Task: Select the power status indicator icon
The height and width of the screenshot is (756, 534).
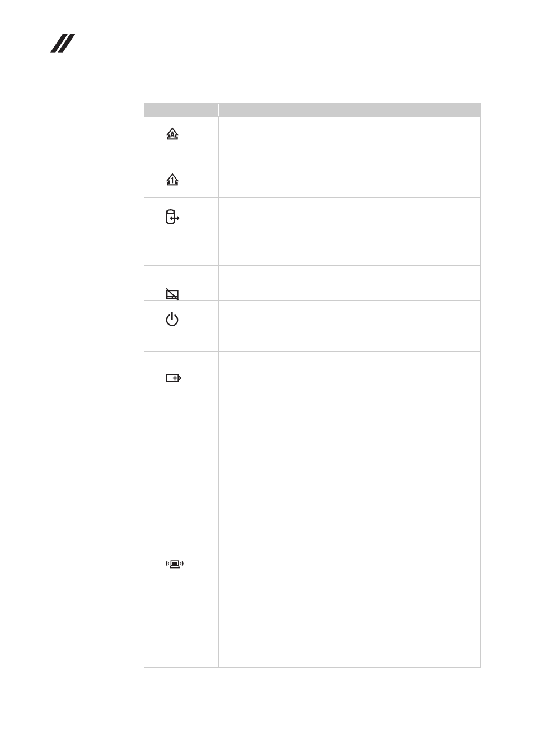Action: 172,320
